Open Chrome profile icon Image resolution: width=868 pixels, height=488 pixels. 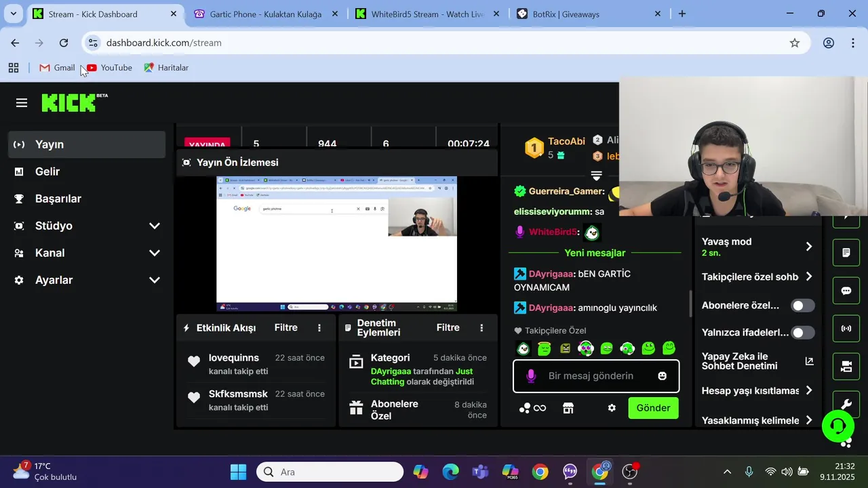tap(829, 43)
